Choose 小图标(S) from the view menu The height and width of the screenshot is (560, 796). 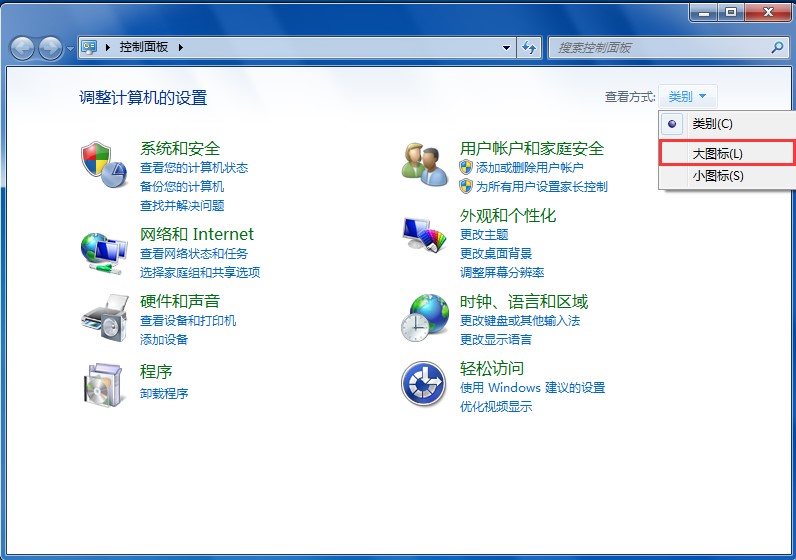[717, 176]
